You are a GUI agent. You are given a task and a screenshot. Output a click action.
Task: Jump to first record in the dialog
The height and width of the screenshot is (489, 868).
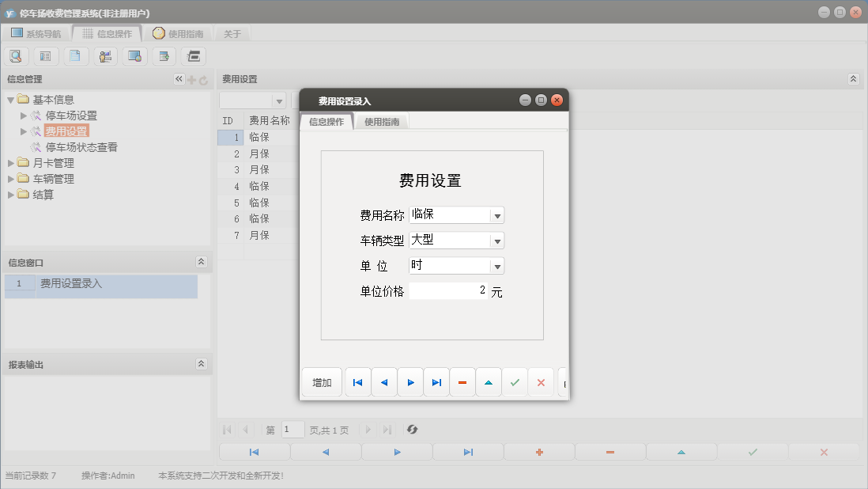coord(357,383)
